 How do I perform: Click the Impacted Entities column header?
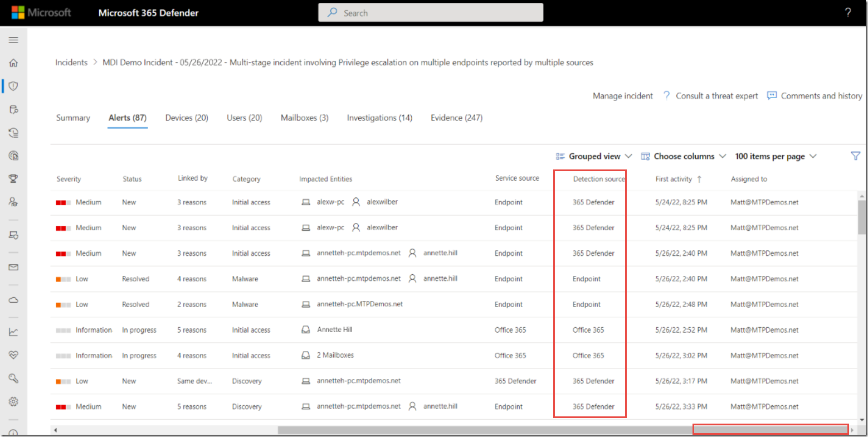[325, 179]
